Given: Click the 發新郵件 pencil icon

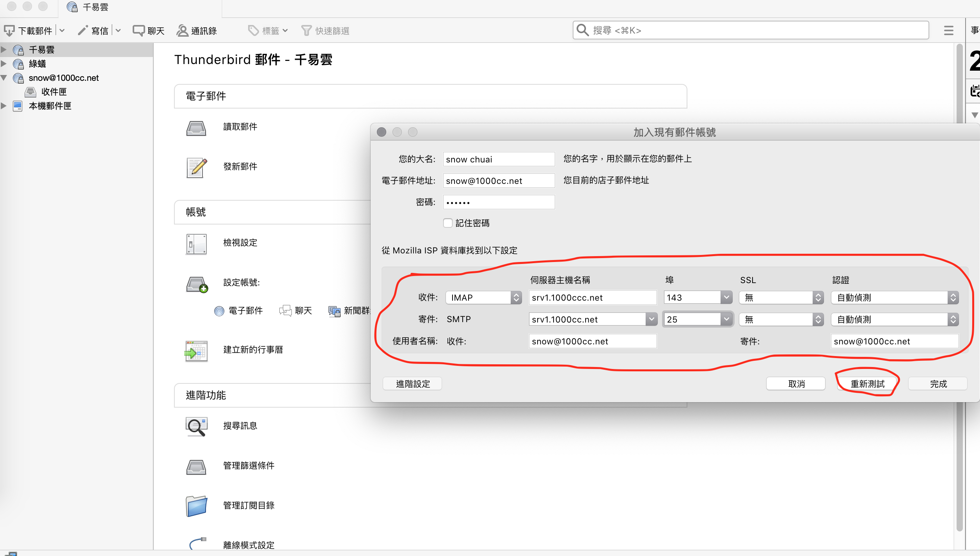Looking at the screenshot, I should 197,168.
